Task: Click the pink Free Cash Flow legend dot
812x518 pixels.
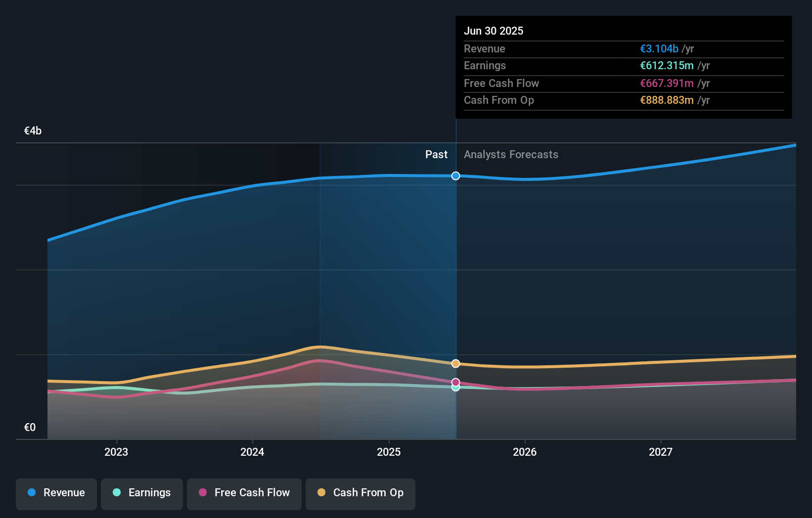Action: (x=203, y=493)
